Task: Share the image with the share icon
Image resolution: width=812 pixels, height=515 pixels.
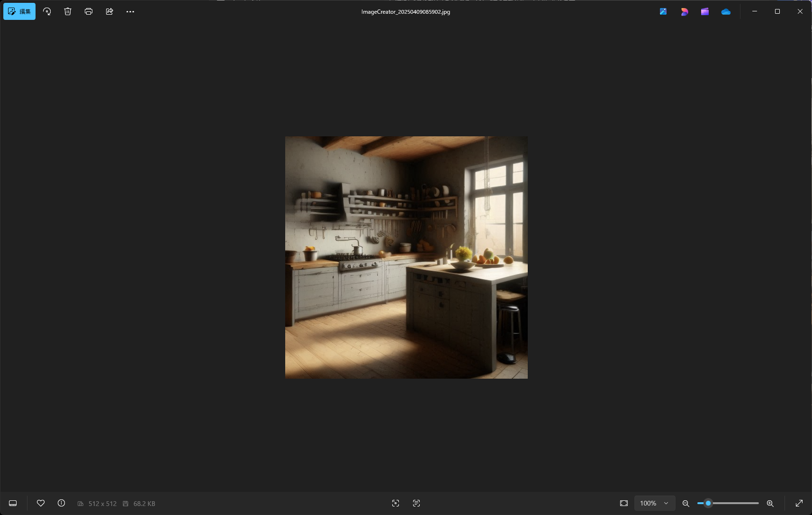Action: 109,11
